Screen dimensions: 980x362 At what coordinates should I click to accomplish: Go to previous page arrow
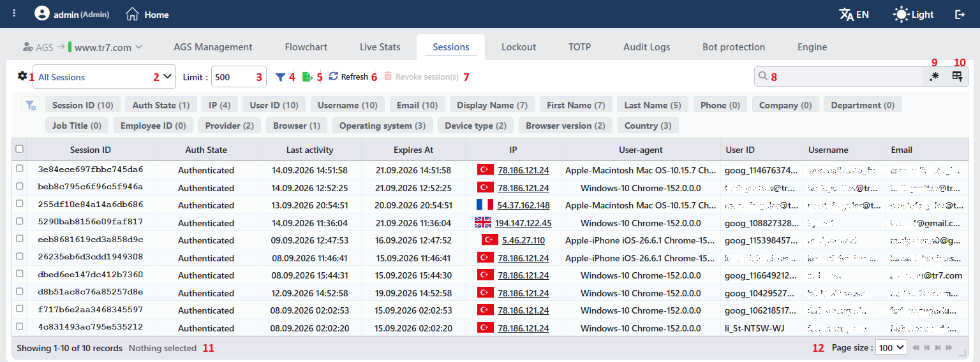point(927,347)
